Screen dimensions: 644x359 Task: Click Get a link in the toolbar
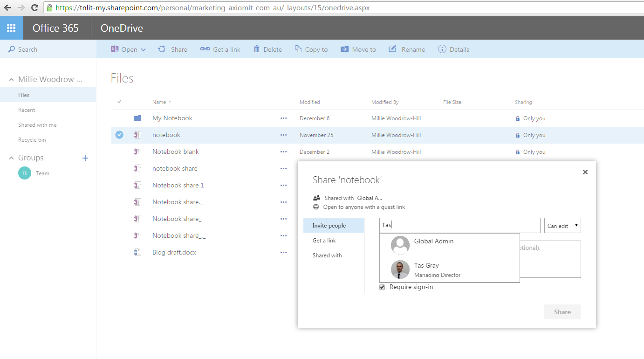(220, 49)
